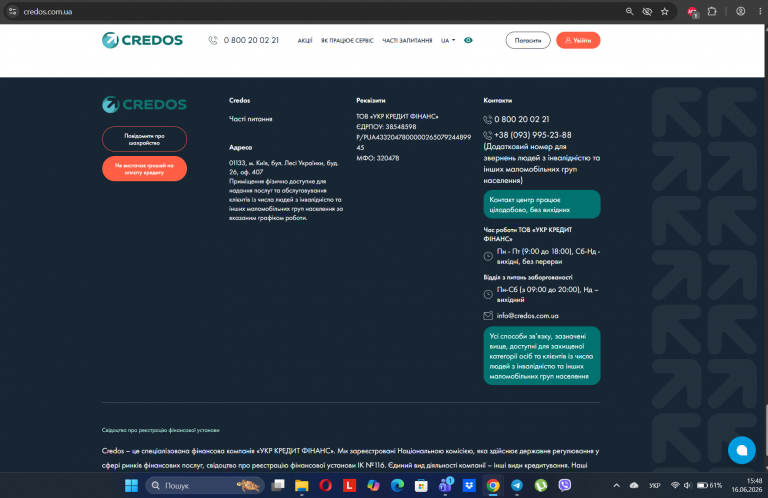Viewport: 768px width, 498px height.
Task: Click the crossed-eye tracking protection icon
Action: click(647, 11)
